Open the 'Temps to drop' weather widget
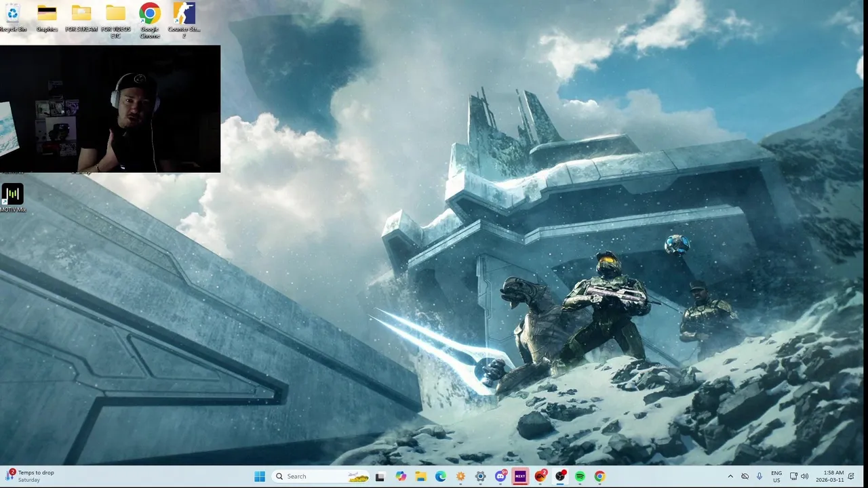 (x=31, y=476)
